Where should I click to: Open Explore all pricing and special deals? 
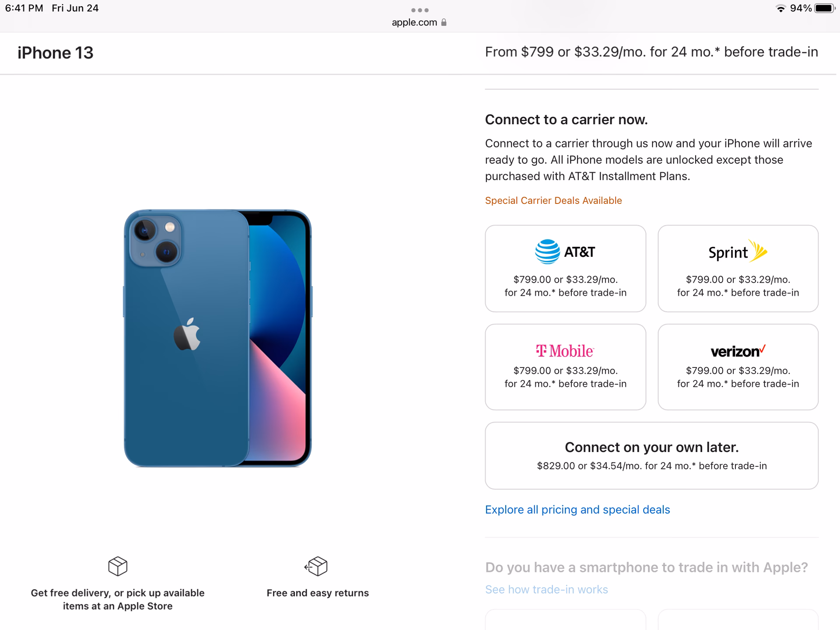(x=577, y=509)
